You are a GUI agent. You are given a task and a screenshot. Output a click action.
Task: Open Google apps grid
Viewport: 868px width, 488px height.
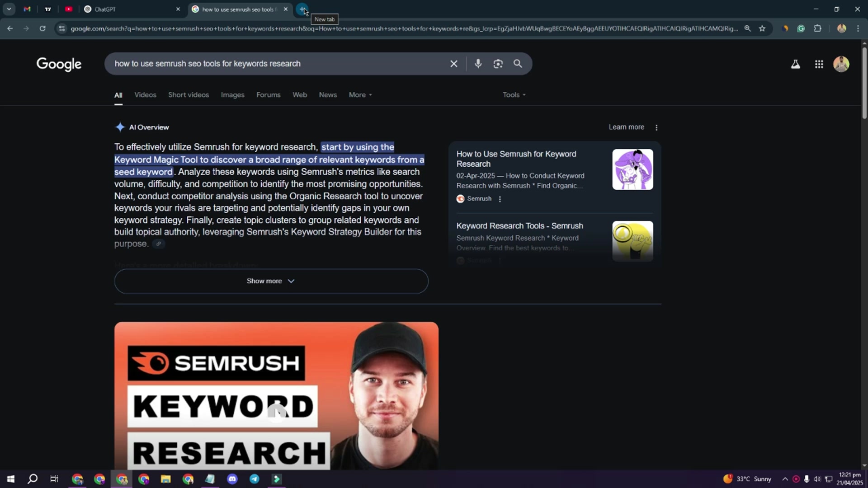coord(819,64)
